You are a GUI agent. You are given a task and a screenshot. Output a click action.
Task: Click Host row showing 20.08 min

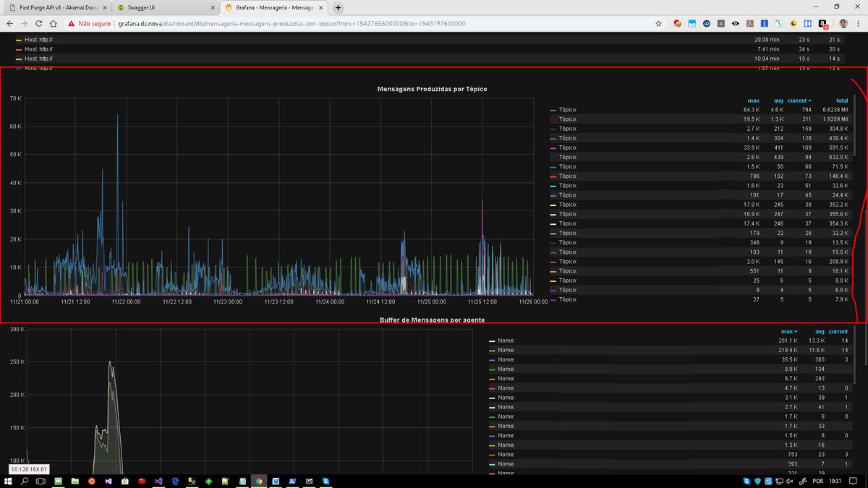coord(430,40)
